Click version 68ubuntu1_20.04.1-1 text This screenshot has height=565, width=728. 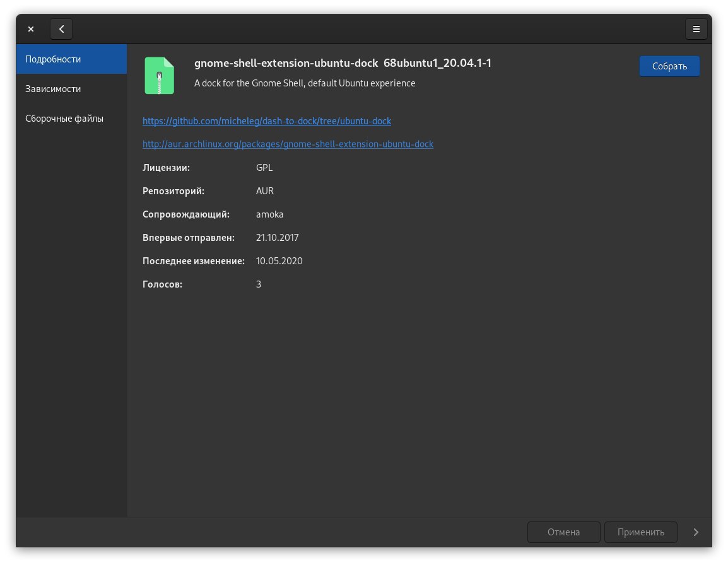click(437, 63)
